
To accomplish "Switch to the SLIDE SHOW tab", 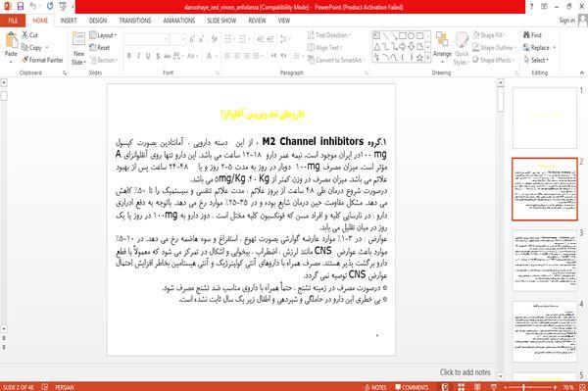I will [x=221, y=21].
